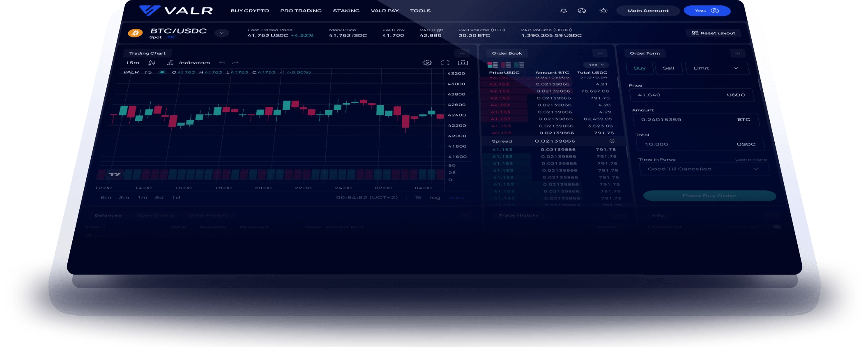Change candlestick chart style icon
The width and height of the screenshot is (868, 347).
[152, 63]
